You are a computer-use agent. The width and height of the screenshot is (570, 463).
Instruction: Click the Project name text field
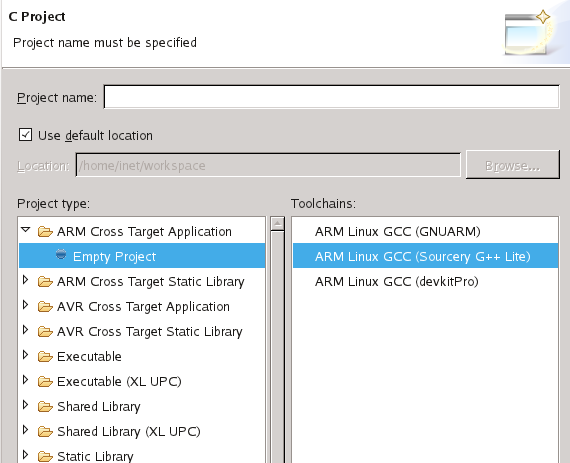(x=332, y=97)
